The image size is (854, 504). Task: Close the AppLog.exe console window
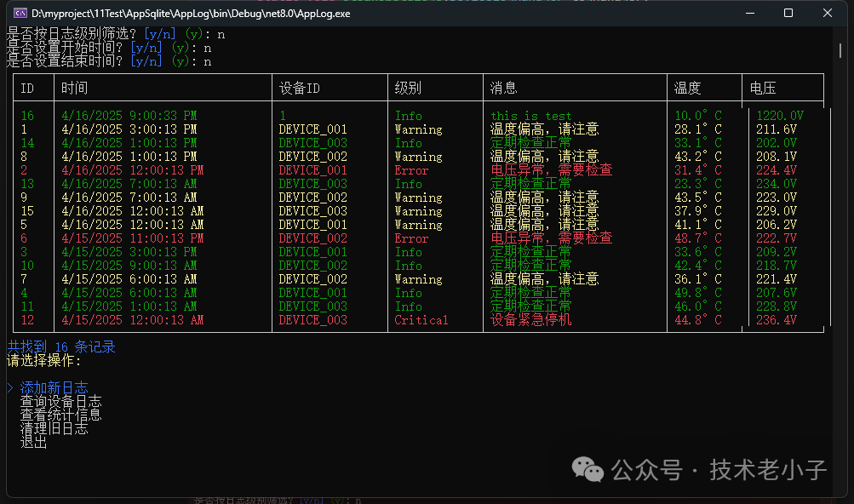click(828, 13)
